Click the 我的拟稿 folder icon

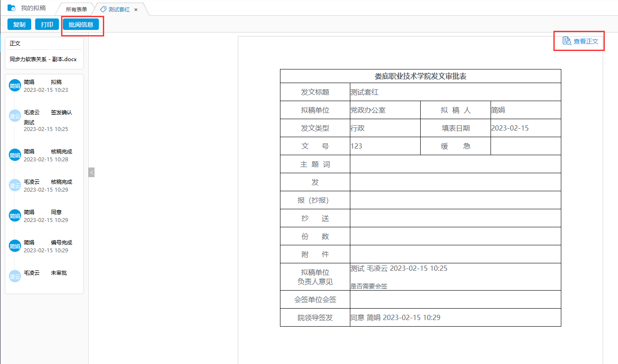[12, 8]
